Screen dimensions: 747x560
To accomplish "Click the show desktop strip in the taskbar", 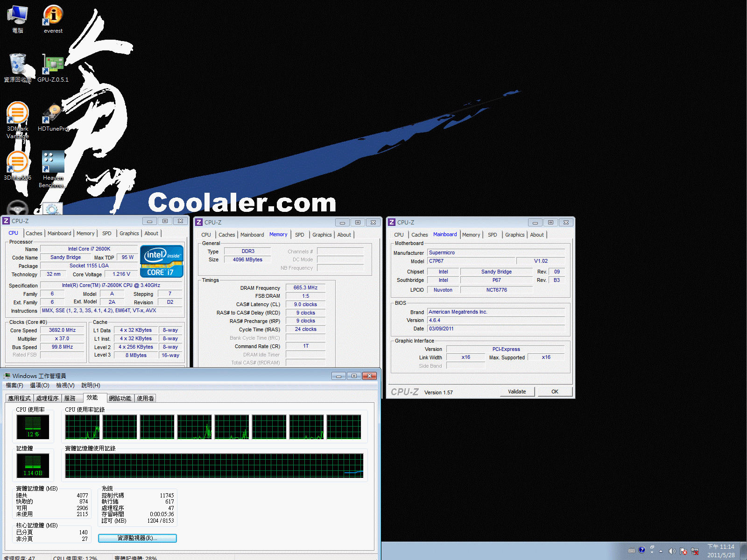I will point(743,551).
